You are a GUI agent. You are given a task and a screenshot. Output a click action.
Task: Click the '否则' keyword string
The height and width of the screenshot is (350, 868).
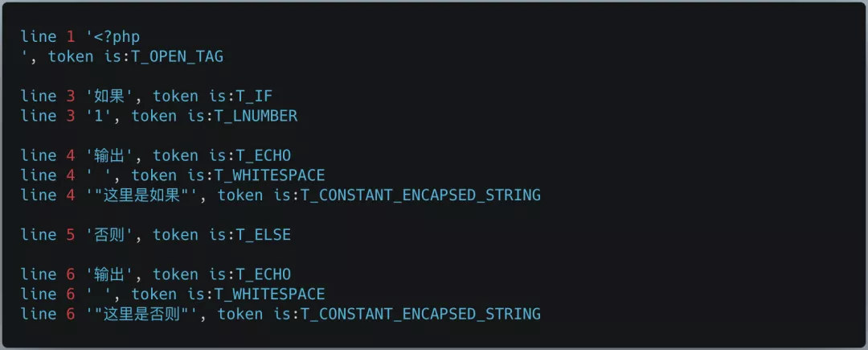(x=110, y=234)
